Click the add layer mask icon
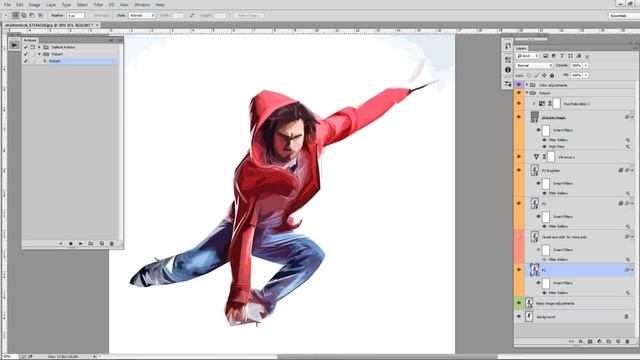The height and width of the screenshot is (360, 640). tap(590, 341)
